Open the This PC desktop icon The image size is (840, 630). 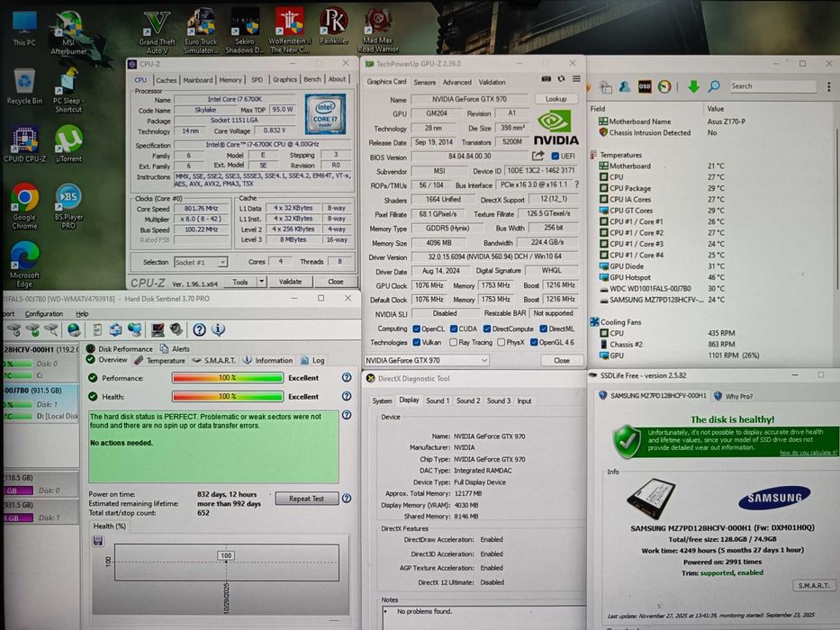point(24,29)
